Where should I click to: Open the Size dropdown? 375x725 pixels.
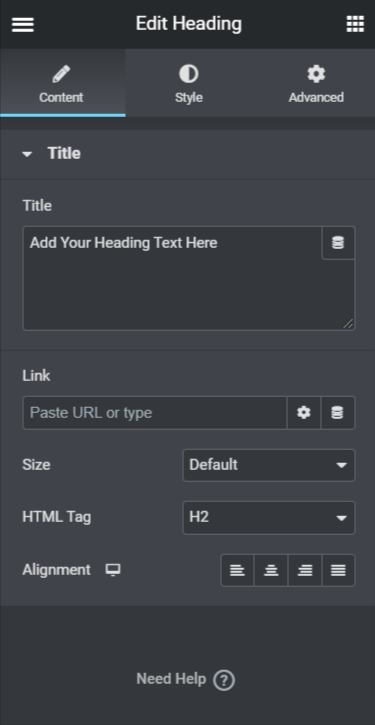pyautogui.click(x=269, y=465)
